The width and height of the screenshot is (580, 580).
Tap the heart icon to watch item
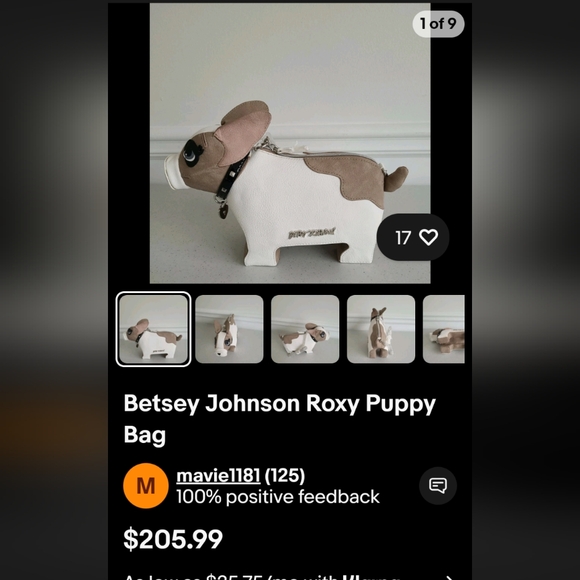point(428,237)
